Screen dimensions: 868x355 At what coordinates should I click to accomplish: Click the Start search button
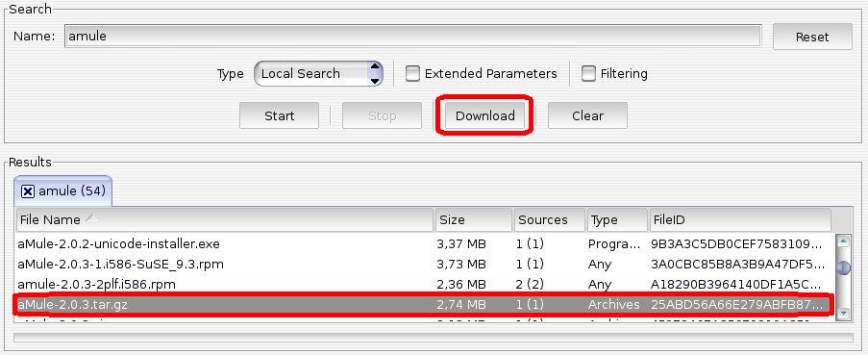(x=279, y=115)
